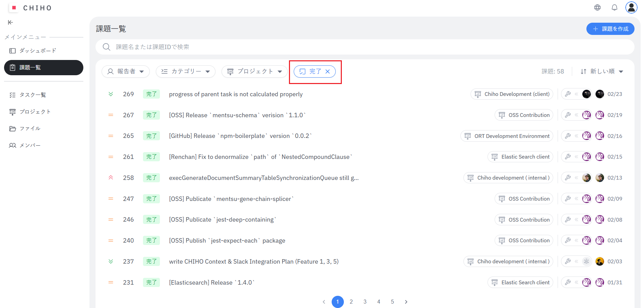Open the user profile avatar

coord(631,7)
